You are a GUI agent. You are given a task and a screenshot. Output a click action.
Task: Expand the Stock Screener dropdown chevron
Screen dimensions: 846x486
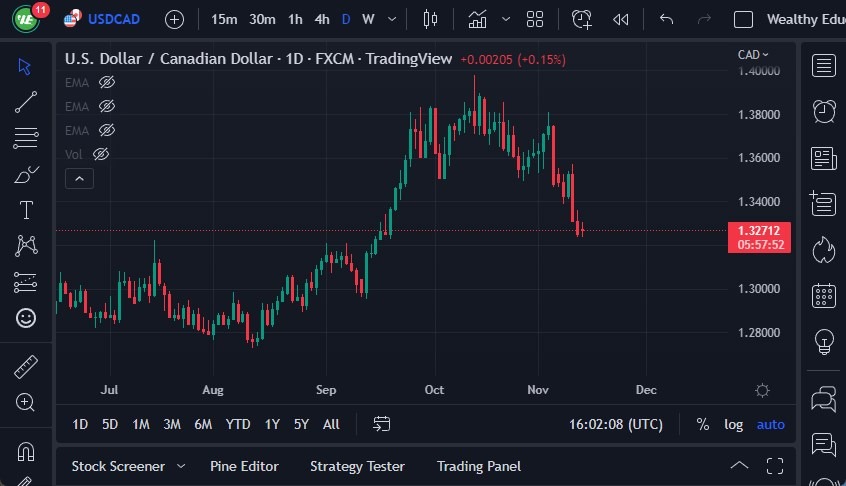click(x=181, y=466)
